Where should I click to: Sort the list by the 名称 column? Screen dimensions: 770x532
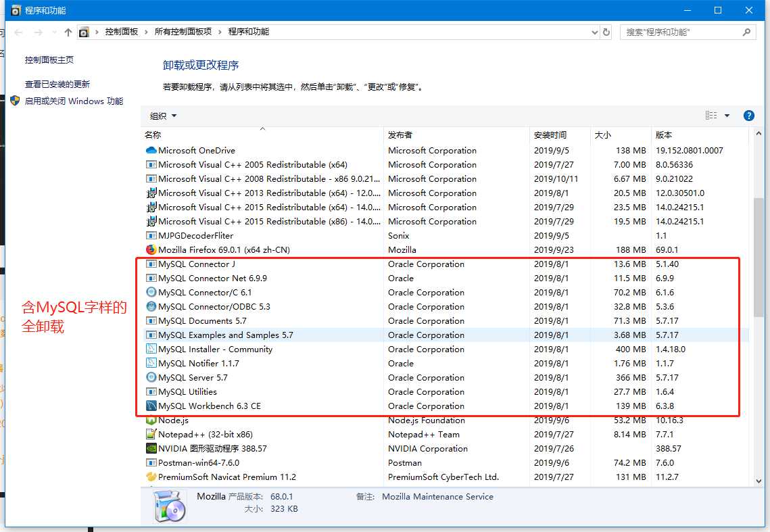pyautogui.click(x=262, y=135)
